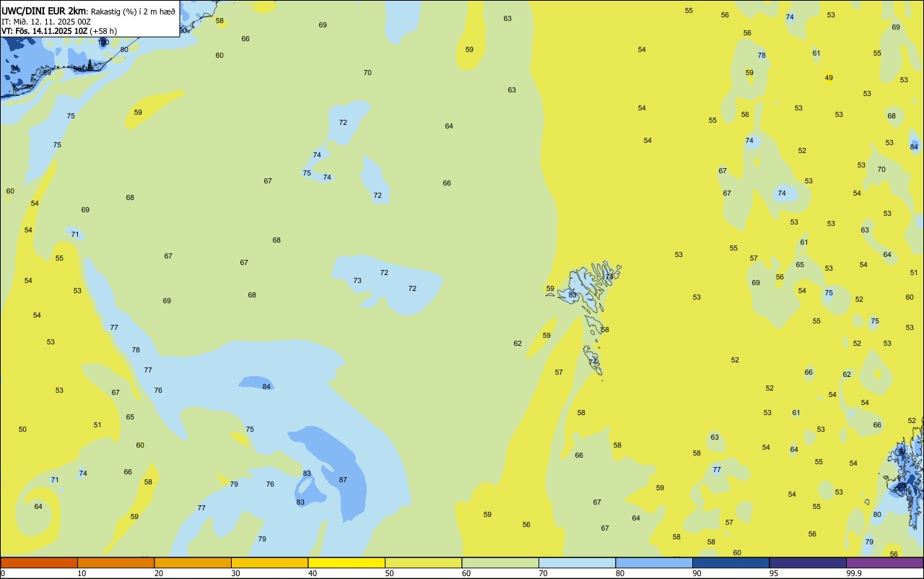
Task: Click the "100" humidity value near the coastline
Action: pos(103,43)
